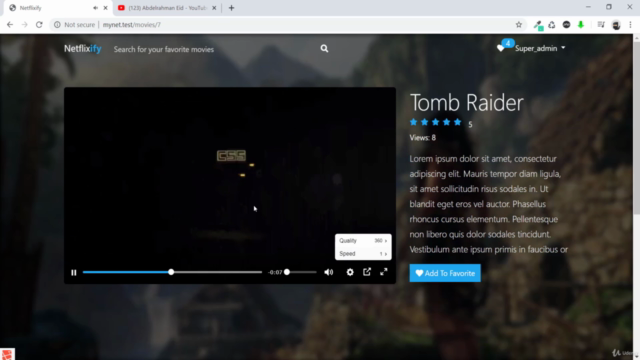Open the Speed submenu
640x360 pixels.
coord(363,253)
